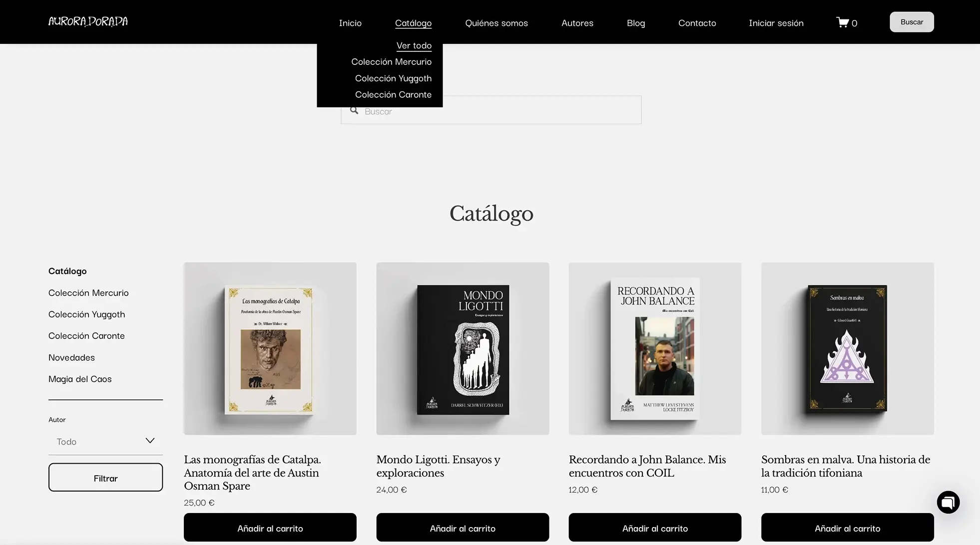Choose Colección Mercurio from dropdown menu

click(391, 62)
